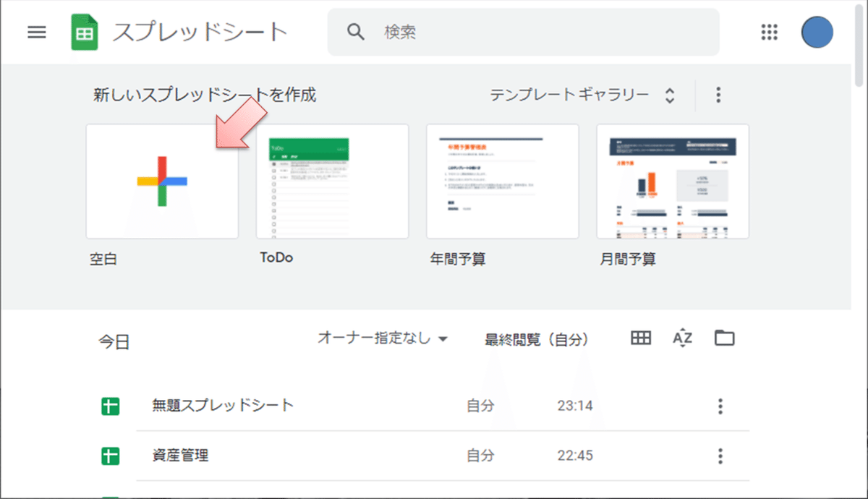
Task: Click the green Sheets logo icon
Action: [x=85, y=33]
